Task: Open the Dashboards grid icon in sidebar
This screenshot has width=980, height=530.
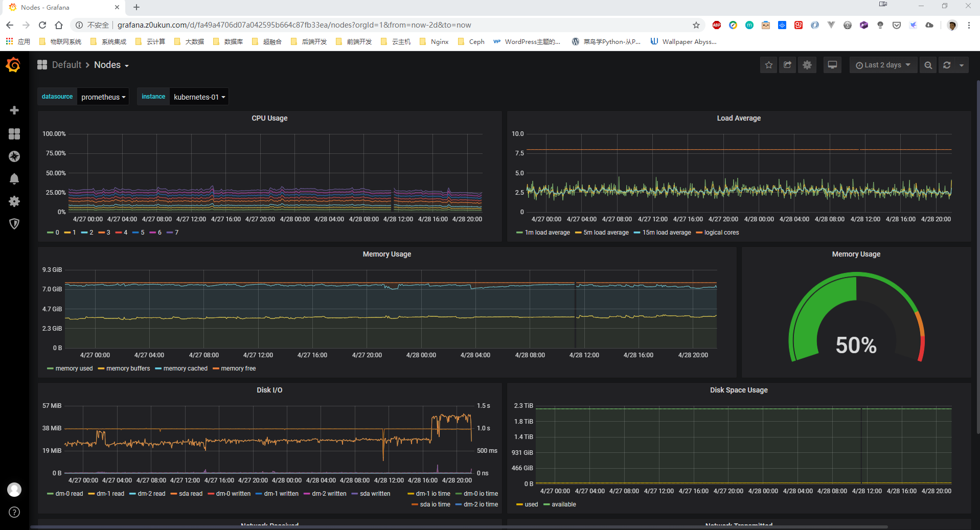Action: (x=14, y=134)
